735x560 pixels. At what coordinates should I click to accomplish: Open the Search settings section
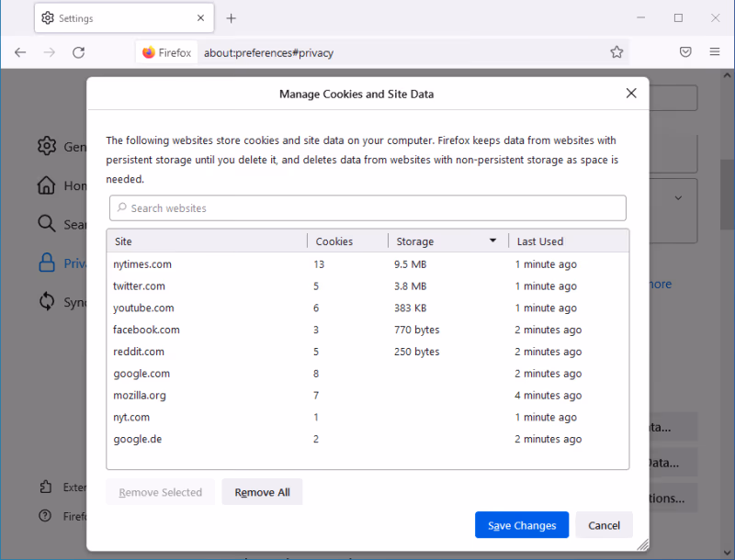tap(47, 223)
